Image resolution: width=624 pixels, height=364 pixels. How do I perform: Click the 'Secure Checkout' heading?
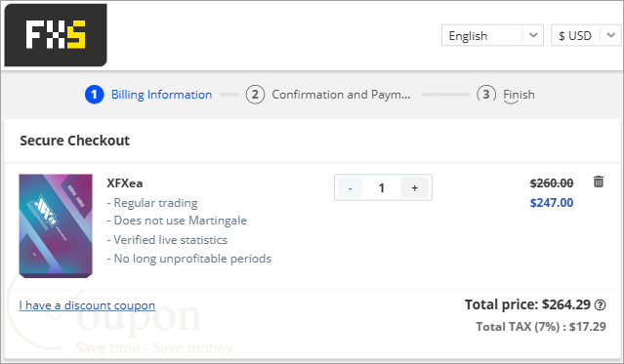[75, 141]
